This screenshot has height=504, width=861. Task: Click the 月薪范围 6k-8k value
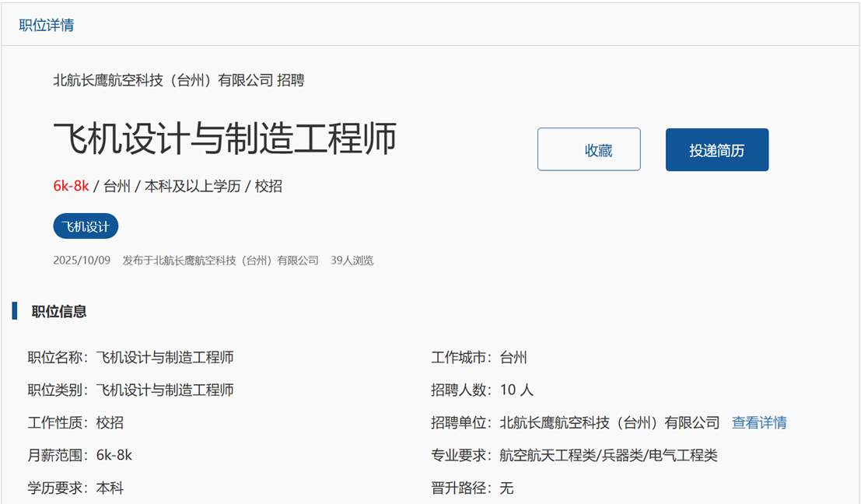(114, 455)
